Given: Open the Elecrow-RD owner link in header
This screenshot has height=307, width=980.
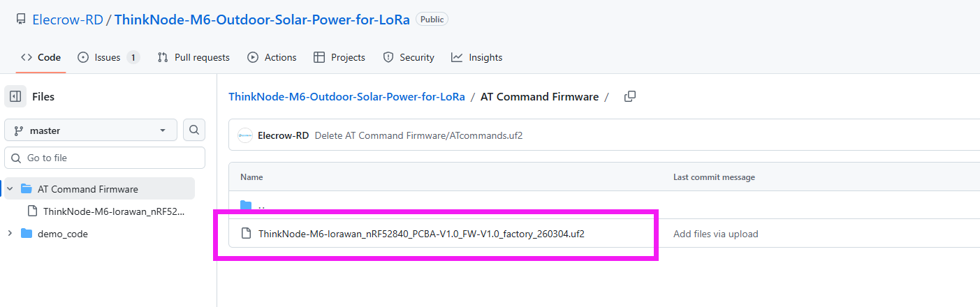Looking at the screenshot, I should pos(67,20).
